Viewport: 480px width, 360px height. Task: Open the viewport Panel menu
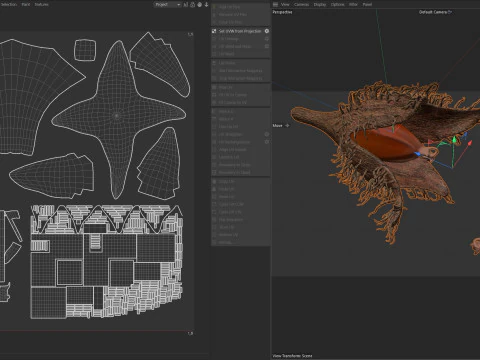pyautogui.click(x=367, y=4)
